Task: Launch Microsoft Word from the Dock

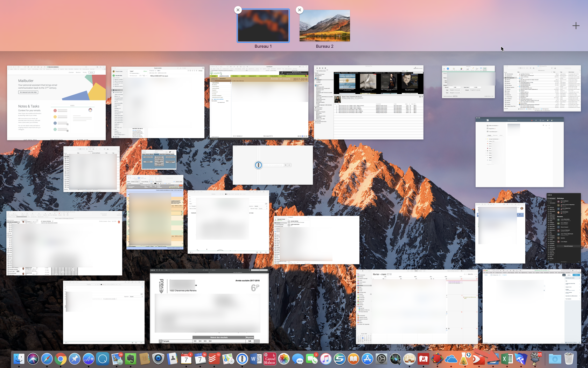Action: (x=256, y=359)
